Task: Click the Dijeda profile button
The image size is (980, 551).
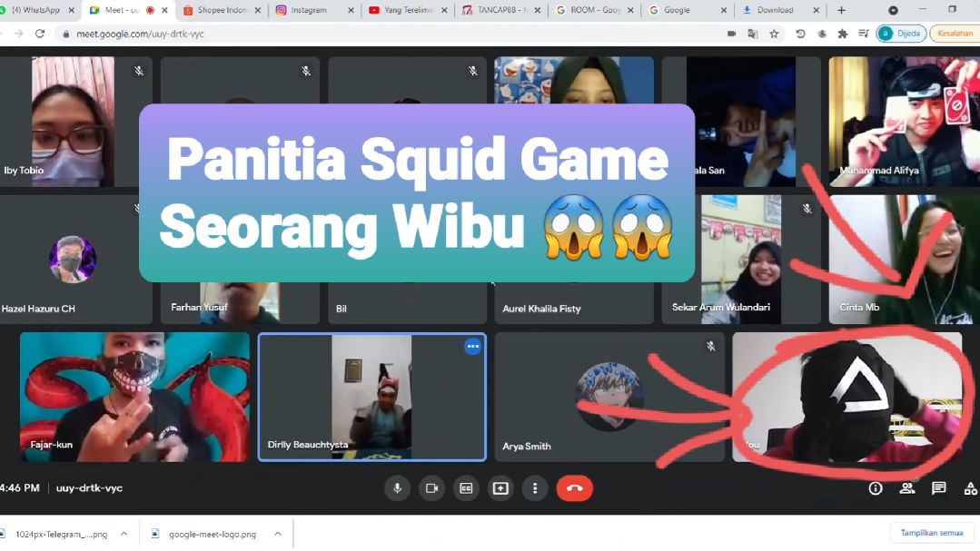Action: tap(901, 34)
